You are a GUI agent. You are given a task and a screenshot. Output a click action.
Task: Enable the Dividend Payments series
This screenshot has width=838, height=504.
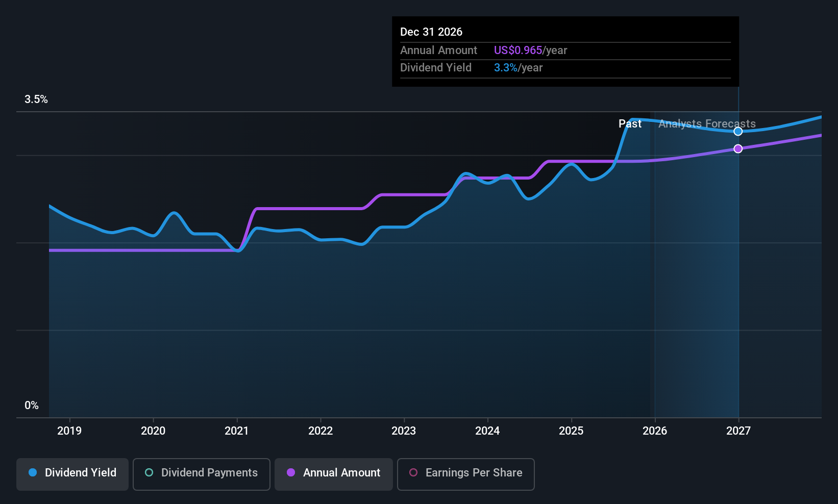point(201,473)
